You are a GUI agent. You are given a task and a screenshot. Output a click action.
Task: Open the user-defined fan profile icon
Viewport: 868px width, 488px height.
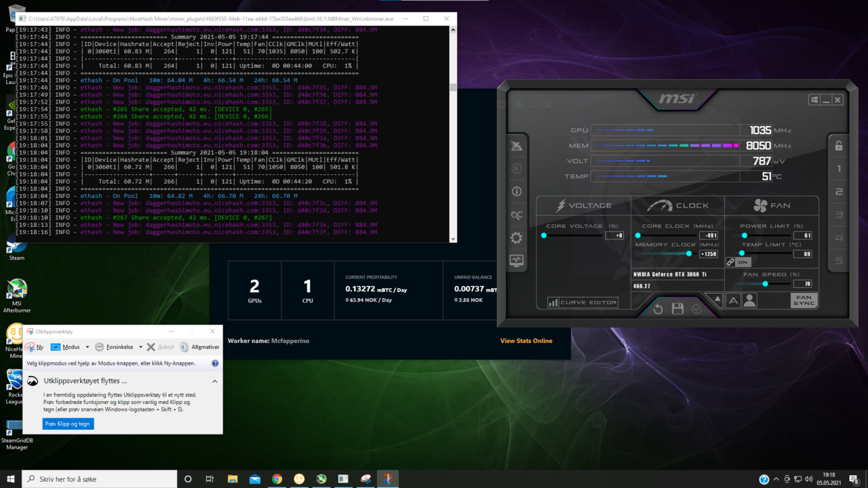[749, 301]
